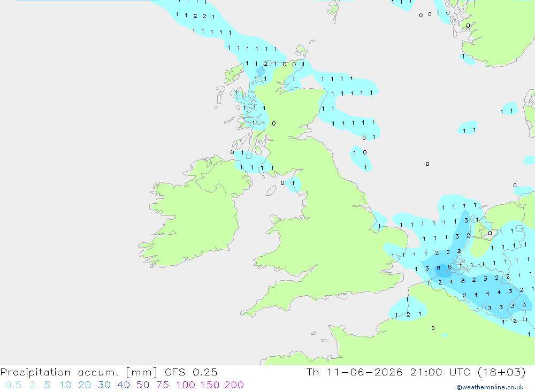
Task: Click the date '11-06-2026' in footer
Action: point(365,372)
